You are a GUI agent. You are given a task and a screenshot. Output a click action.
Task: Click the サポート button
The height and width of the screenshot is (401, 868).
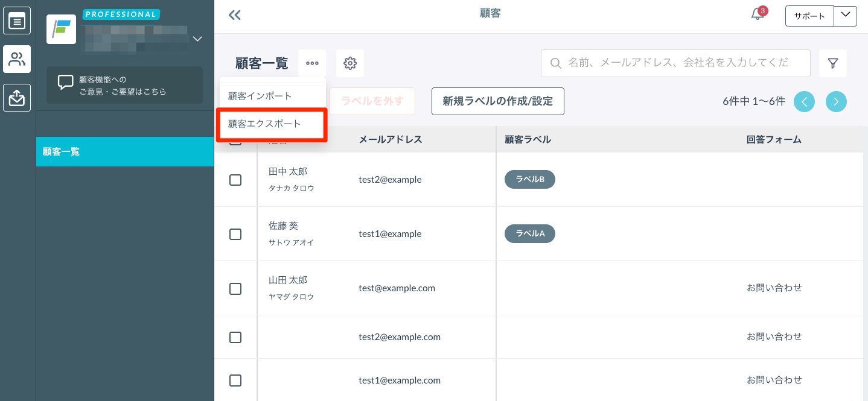coord(809,16)
